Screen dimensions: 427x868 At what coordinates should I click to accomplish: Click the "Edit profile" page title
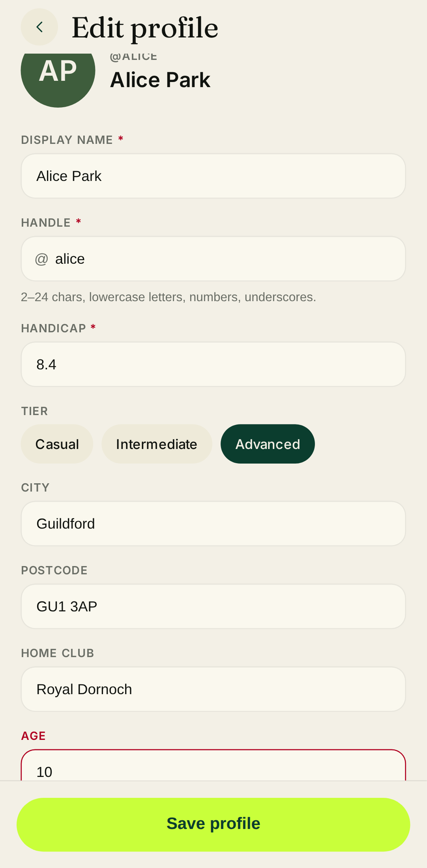(x=145, y=28)
